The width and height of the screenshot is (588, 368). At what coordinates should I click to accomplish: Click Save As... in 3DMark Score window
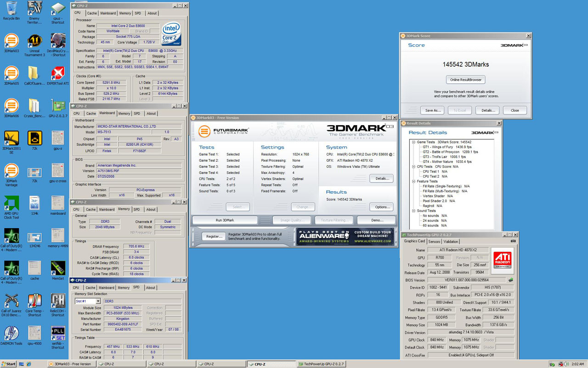(x=433, y=110)
